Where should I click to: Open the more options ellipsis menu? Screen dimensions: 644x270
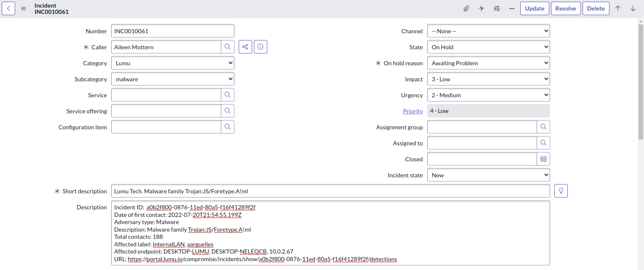tap(512, 8)
